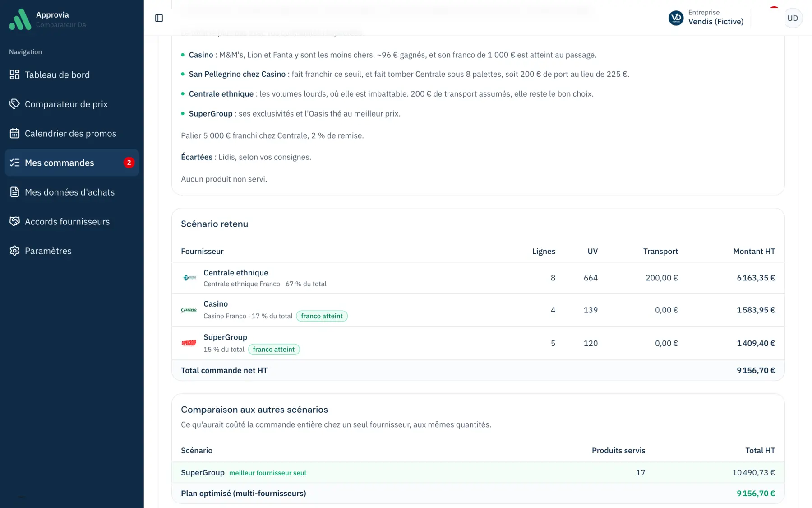Click total 10 490,73 €
Viewport: 812px width, 508px height.
[753, 473]
